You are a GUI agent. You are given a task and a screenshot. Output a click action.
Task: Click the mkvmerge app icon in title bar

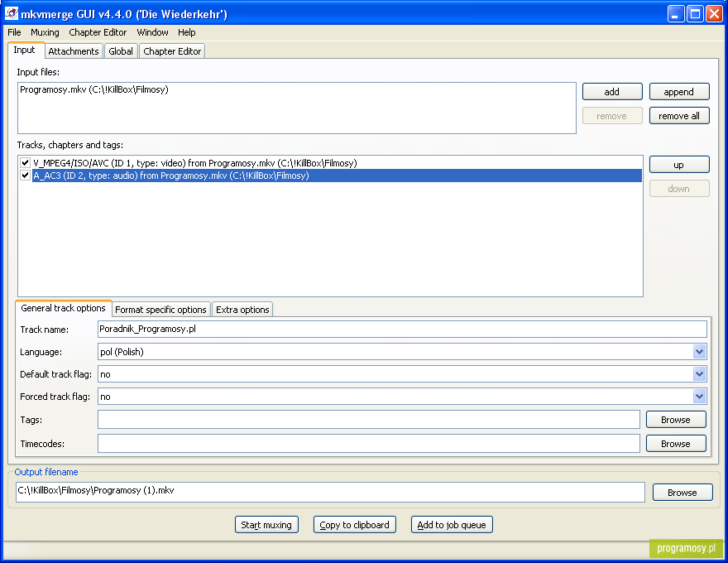pyautogui.click(x=12, y=13)
